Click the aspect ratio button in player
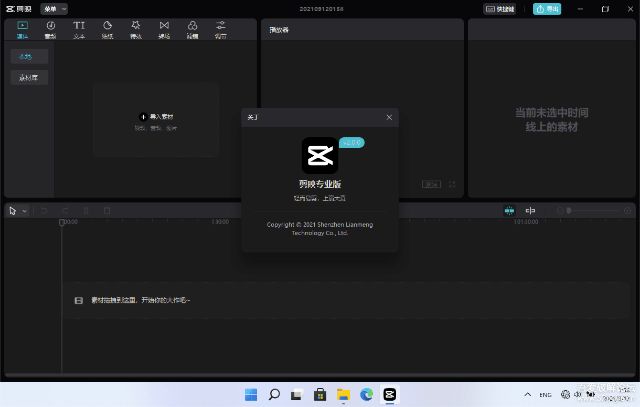The width and height of the screenshot is (640, 407). click(x=431, y=185)
